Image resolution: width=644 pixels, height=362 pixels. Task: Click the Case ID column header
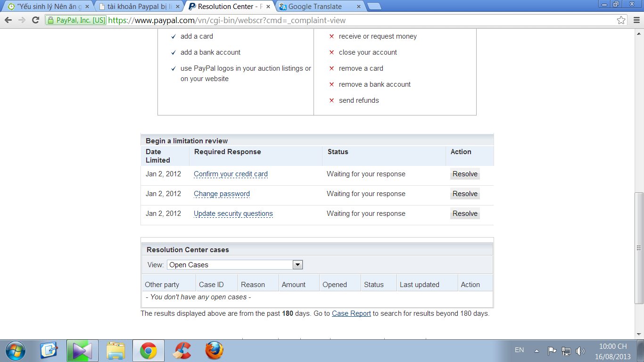click(211, 285)
